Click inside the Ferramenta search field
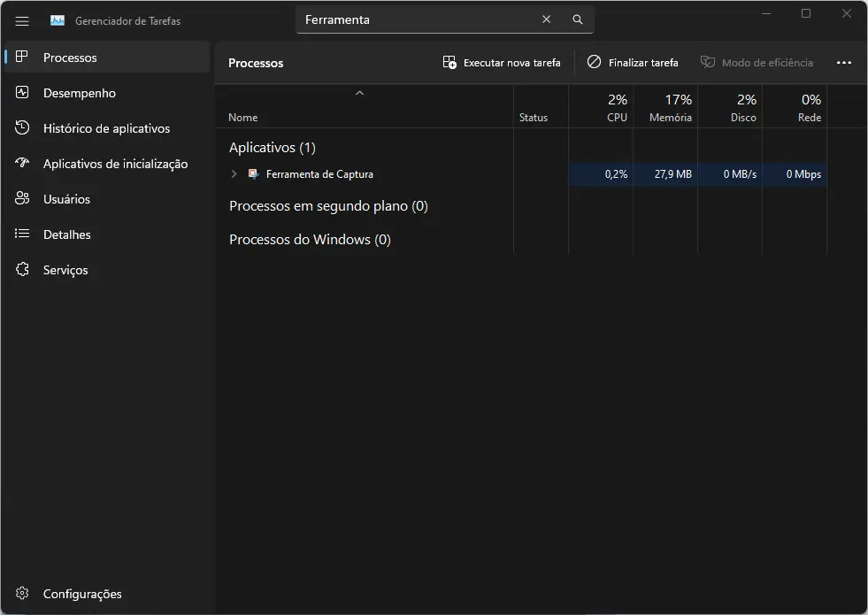The height and width of the screenshot is (615, 868). tap(416, 19)
